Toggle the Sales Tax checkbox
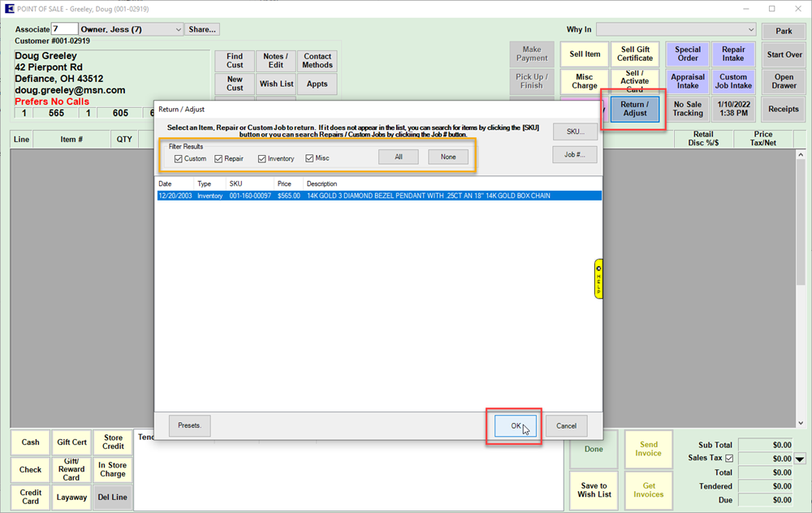Viewport: 812px width, 513px height. [x=728, y=459]
